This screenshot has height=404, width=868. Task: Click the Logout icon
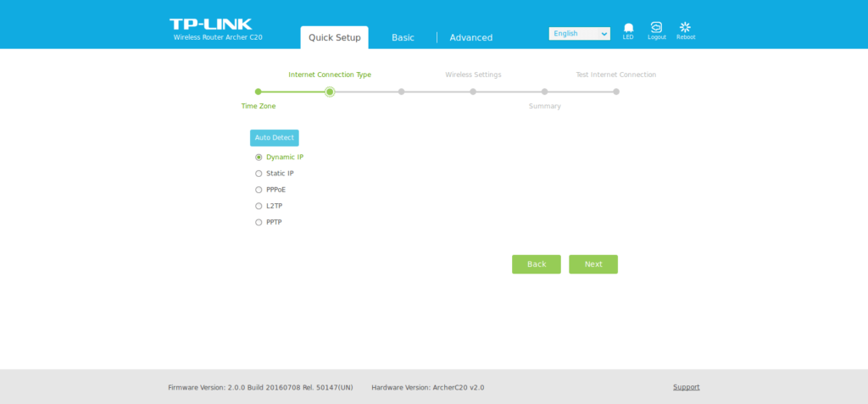[656, 28]
